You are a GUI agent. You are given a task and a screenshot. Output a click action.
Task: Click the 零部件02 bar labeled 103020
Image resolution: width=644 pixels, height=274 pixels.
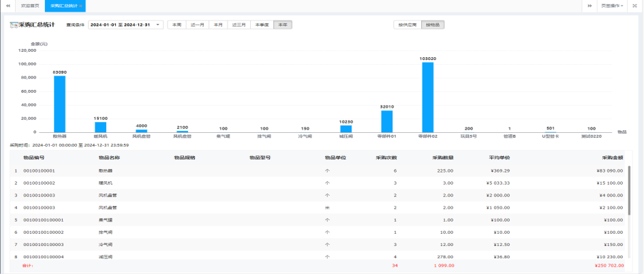click(x=428, y=97)
